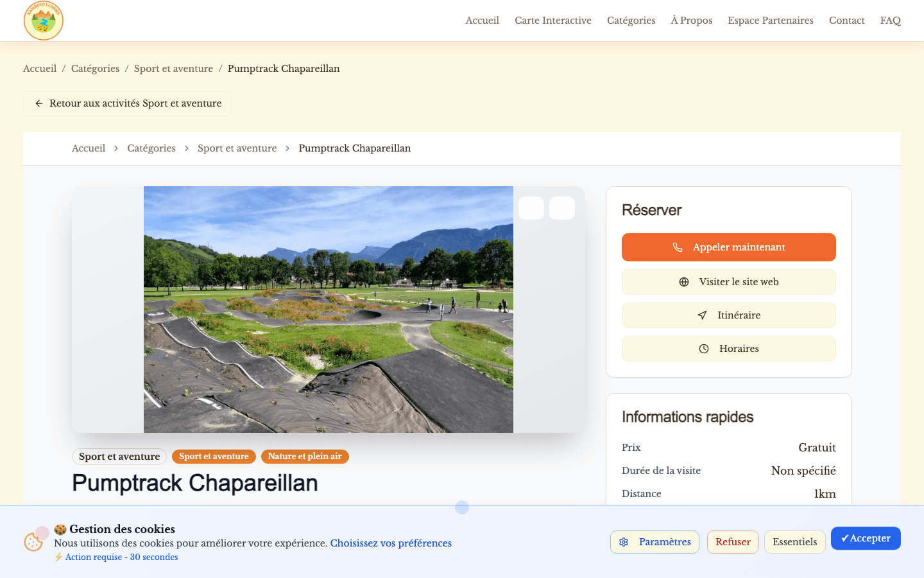The width and height of the screenshot is (924, 578).
Task: Refuse cookies via the Refuser button
Action: coord(733,541)
